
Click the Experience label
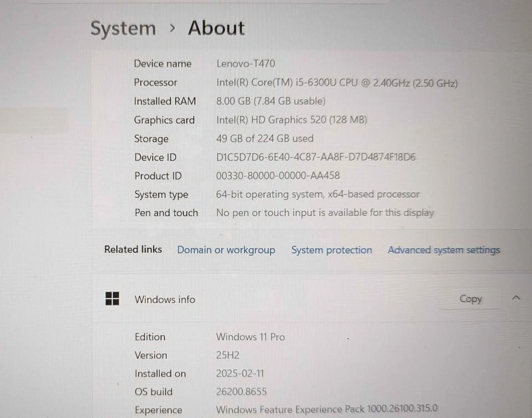click(x=158, y=410)
